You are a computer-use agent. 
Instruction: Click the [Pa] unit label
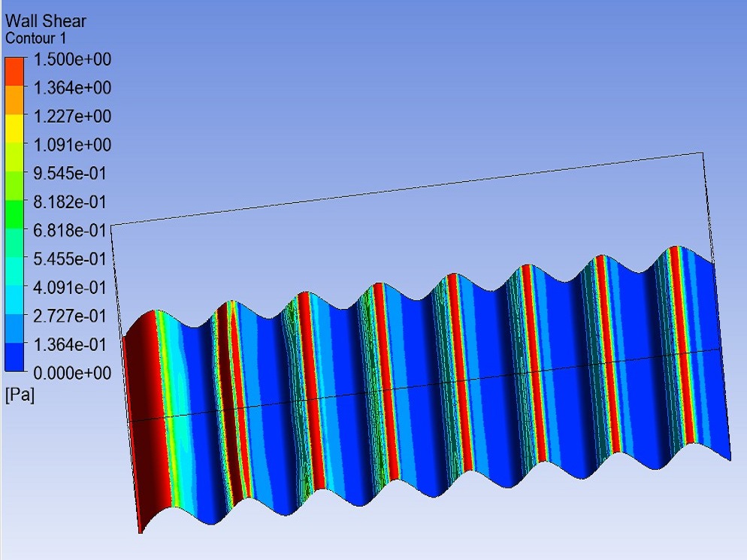(20, 395)
